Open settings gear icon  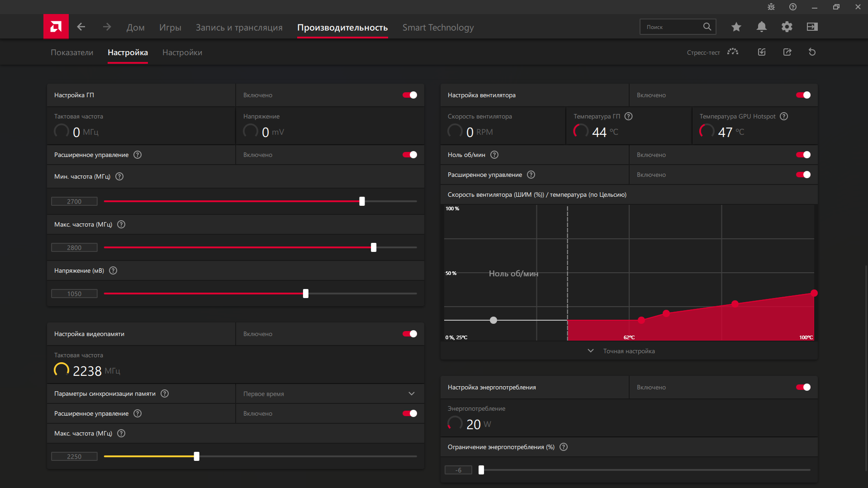pos(787,27)
